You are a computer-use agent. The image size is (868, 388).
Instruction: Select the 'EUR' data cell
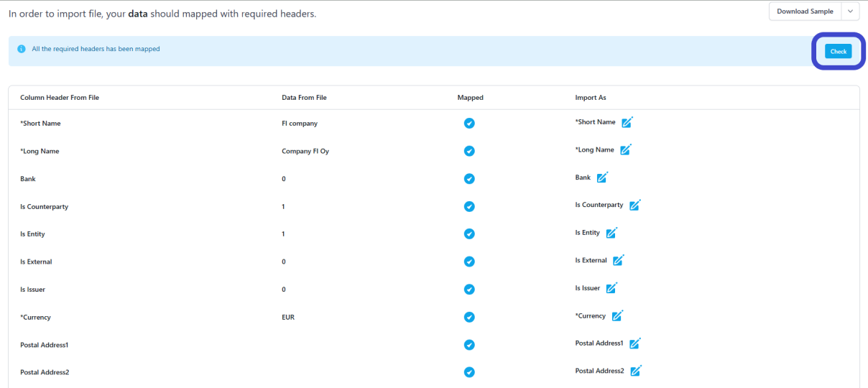coord(288,318)
